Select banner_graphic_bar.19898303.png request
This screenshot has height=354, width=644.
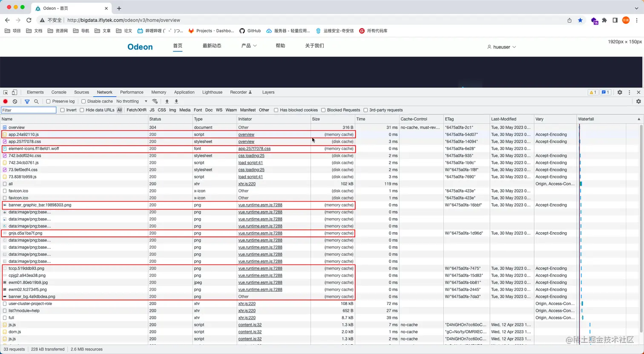pos(289,205)
